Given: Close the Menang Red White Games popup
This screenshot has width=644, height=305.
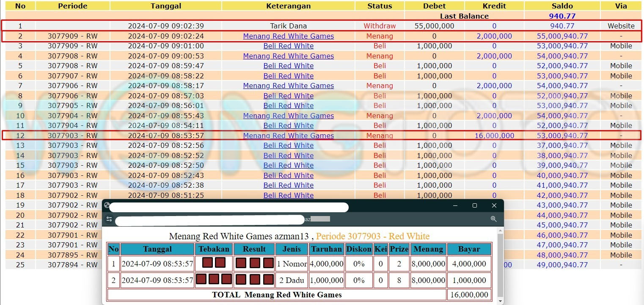Looking at the screenshot, I should [x=494, y=205].
